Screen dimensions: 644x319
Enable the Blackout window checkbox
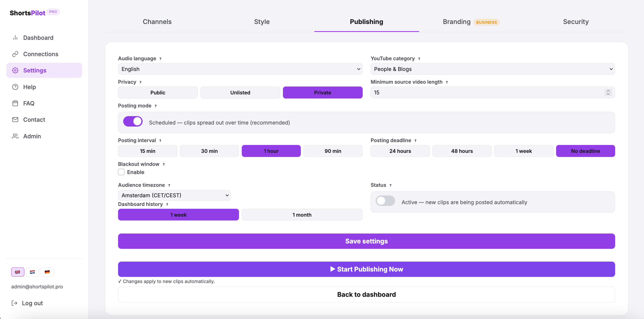click(121, 172)
